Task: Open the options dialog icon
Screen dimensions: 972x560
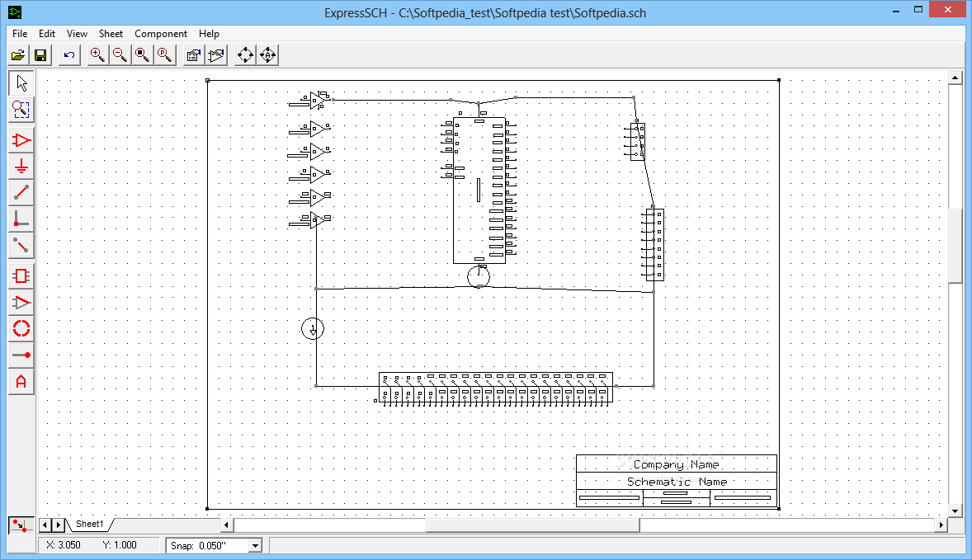Action: click(193, 55)
